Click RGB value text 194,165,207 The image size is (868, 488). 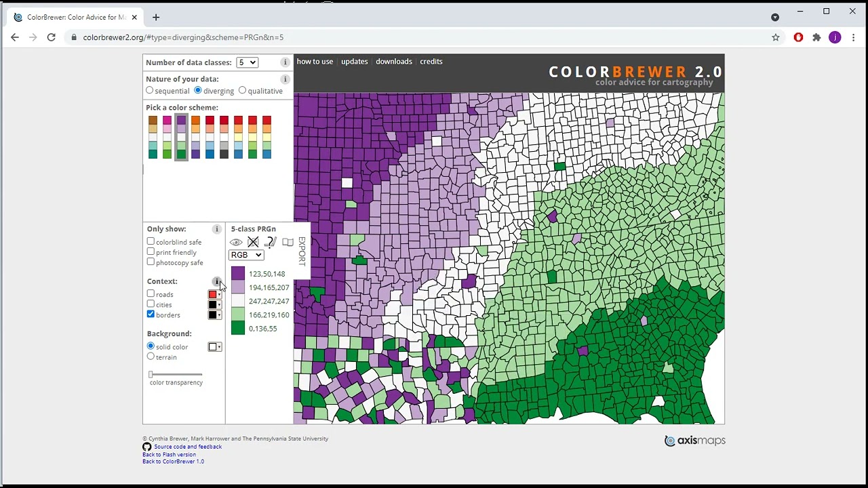coord(269,287)
